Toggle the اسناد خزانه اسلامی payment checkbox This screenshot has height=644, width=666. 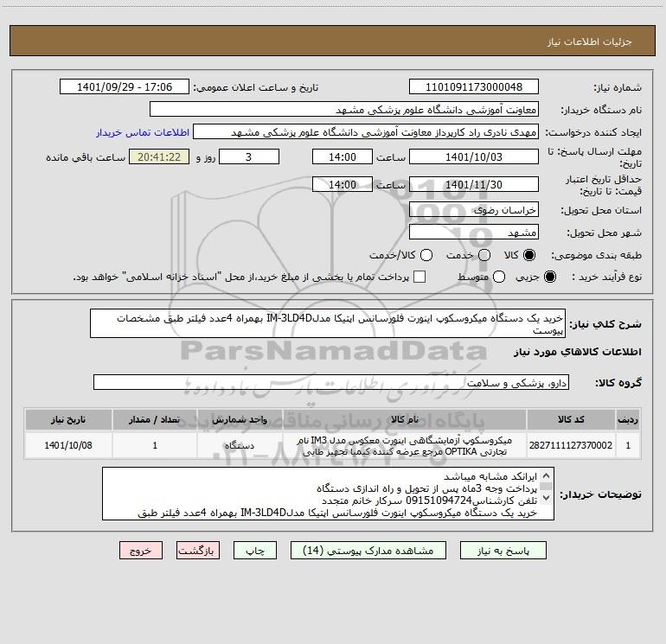(x=419, y=277)
